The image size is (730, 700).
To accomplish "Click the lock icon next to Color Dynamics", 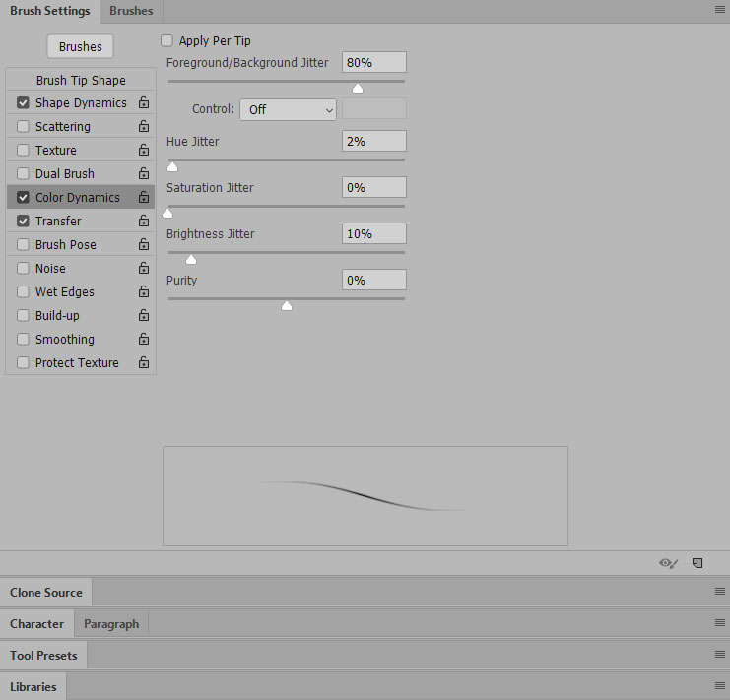I will coord(144,197).
